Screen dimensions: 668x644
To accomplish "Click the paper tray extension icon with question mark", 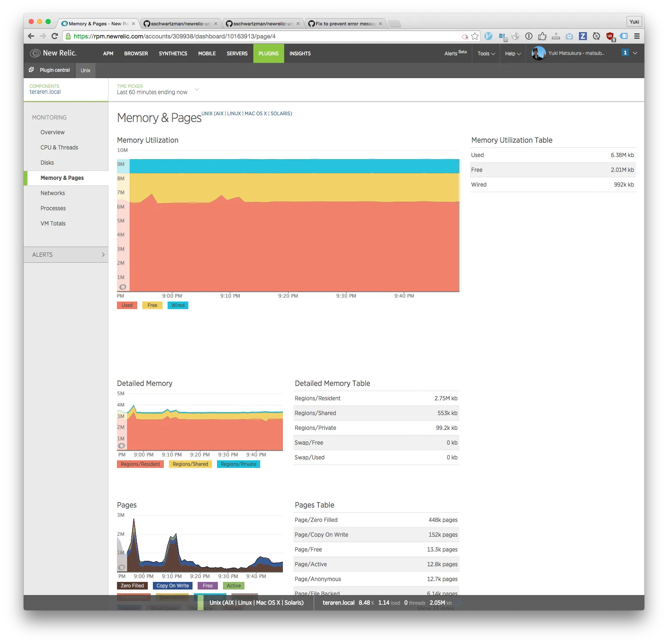I will click(556, 36).
